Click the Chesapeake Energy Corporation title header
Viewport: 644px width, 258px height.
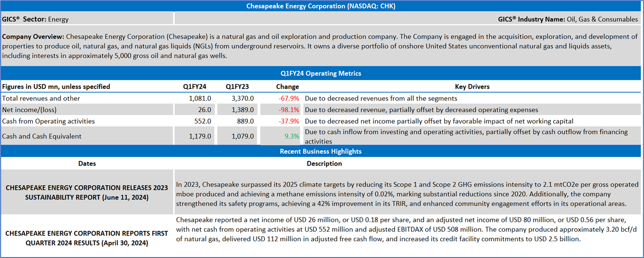tap(321, 6)
